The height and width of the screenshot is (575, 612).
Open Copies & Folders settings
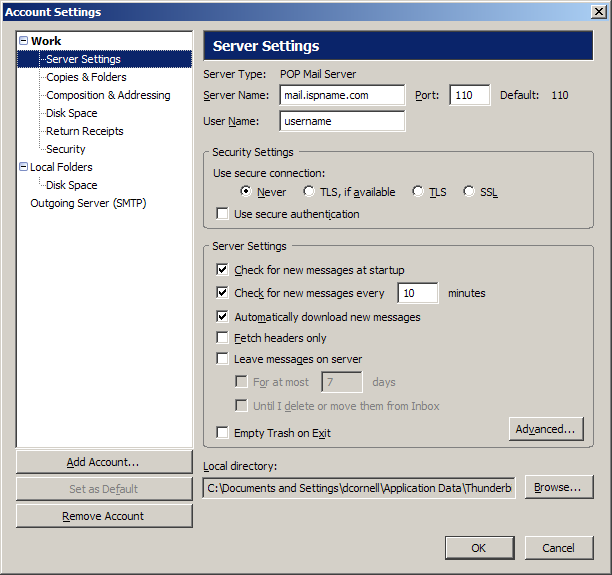pos(86,77)
